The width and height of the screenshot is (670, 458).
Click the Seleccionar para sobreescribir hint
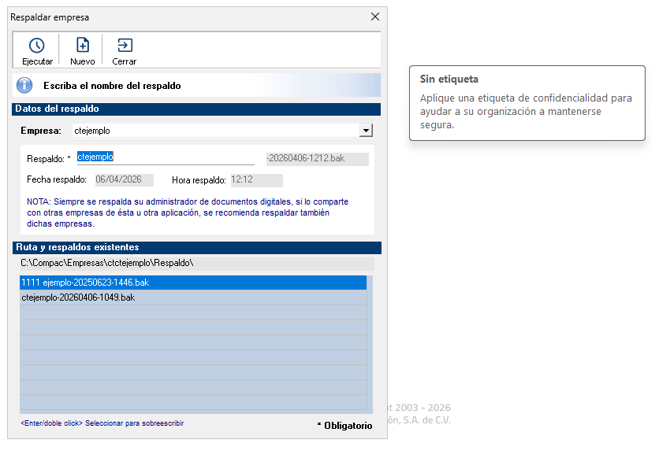[x=102, y=423]
